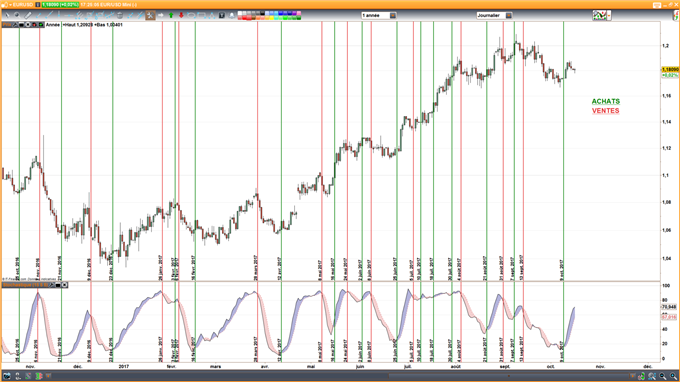Click the green arrow icon in Prix panel header
Image resolution: width=680 pixels, height=382 pixels.
[x=41, y=25]
